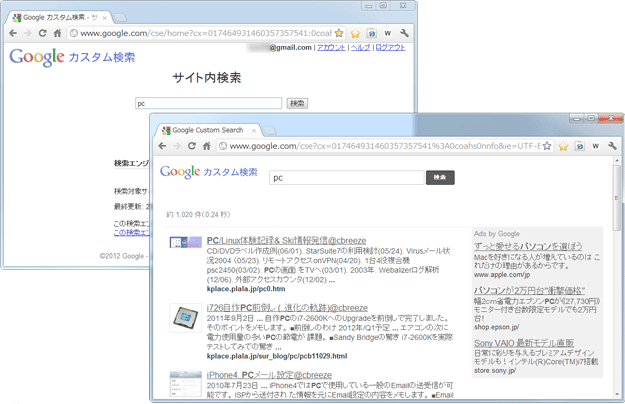The height and width of the screenshot is (404, 625).
Task: Open Home in front Custom Search window
Action: [206, 146]
